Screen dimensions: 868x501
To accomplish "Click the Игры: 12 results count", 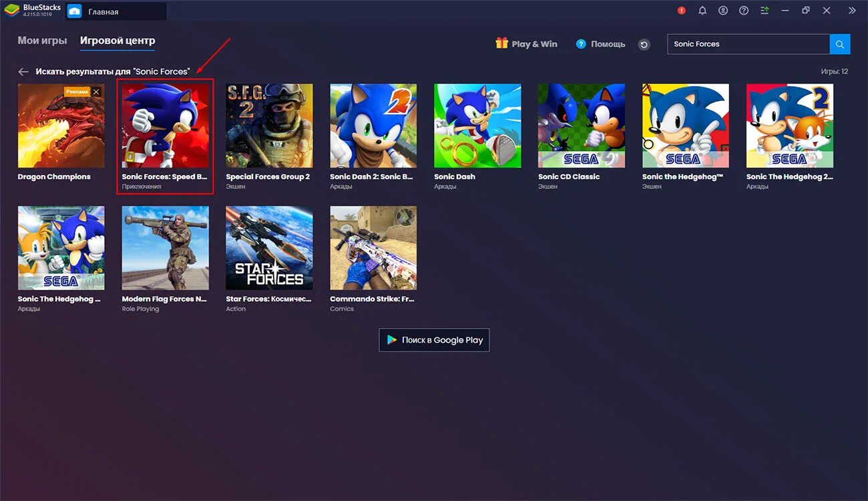I will 835,71.
